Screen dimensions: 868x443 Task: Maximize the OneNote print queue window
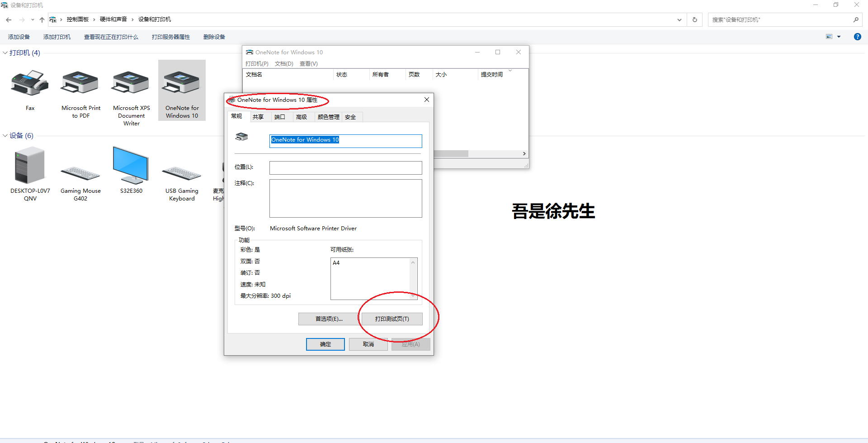point(498,52)
